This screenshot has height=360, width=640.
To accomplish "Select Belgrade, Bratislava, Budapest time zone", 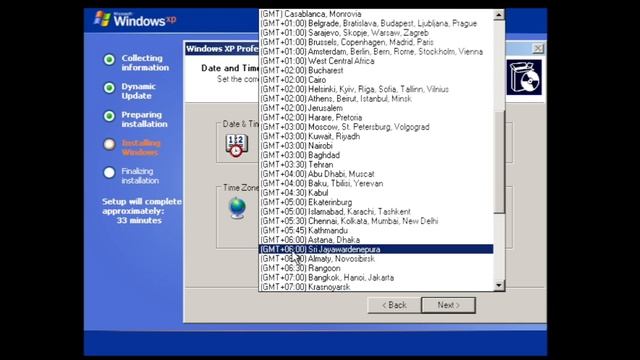I will click(x=376, y=23).
